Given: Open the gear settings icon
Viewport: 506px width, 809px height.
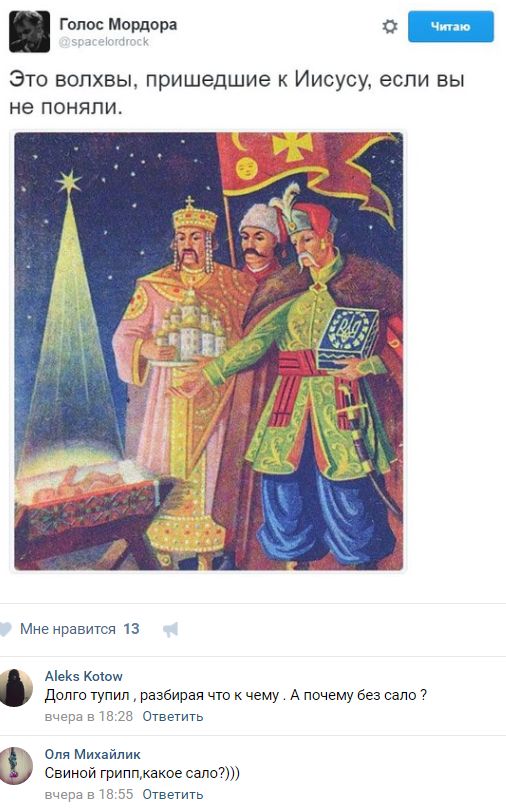Looking at the screenshot, I should coord(389,27).
